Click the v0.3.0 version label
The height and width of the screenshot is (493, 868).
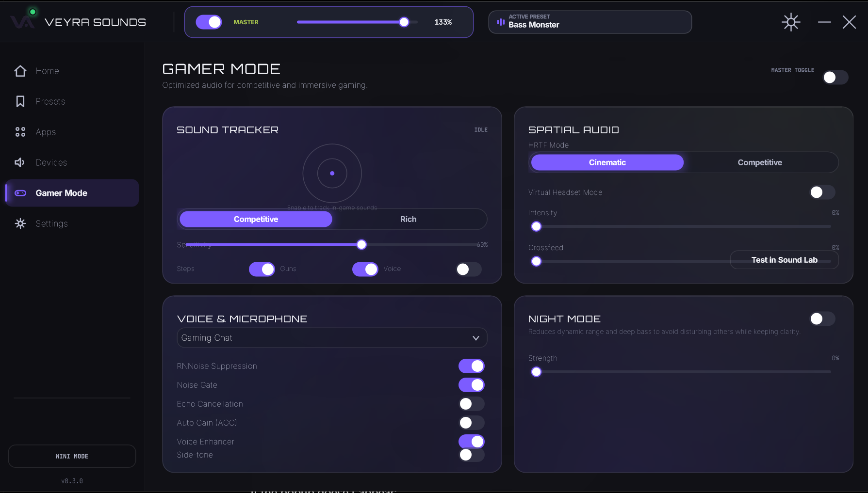click(72, 481)
